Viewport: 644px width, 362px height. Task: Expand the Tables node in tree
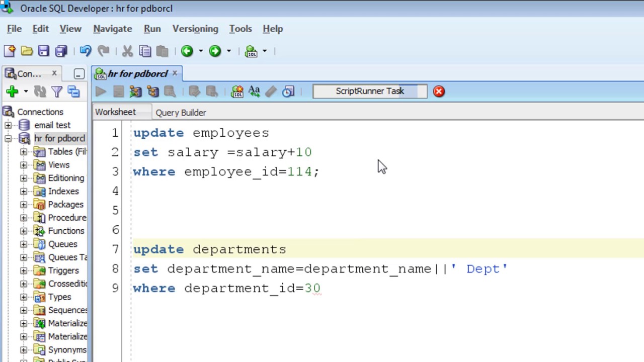(24, 152)
